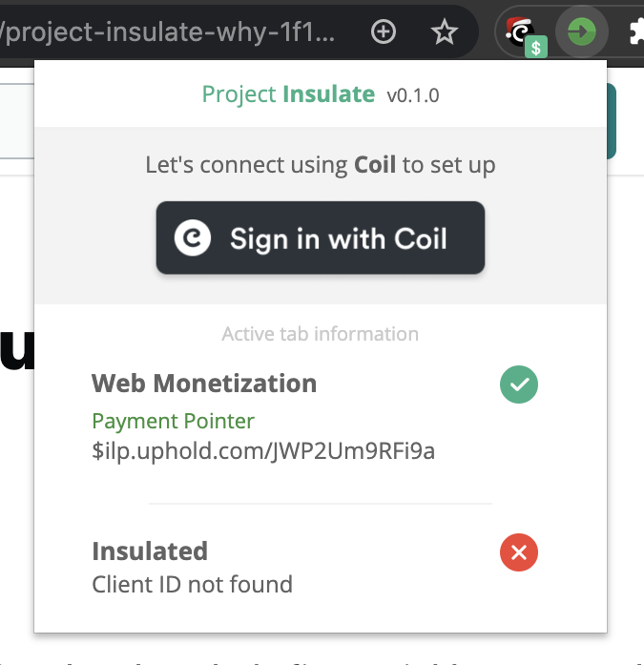Click the Active tab information label
The width and height of the screenshot is (644, 665).
[x=321, y=334]
